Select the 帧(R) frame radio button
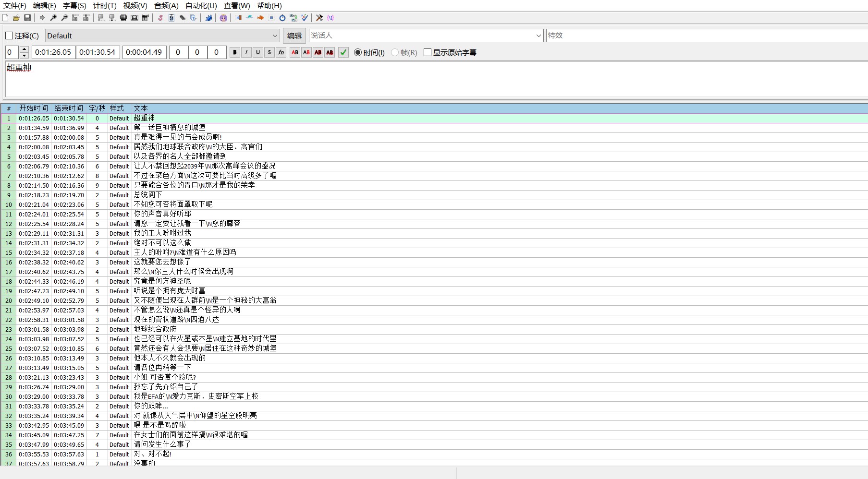The image size is (868, 479). [x=404, y=52]
